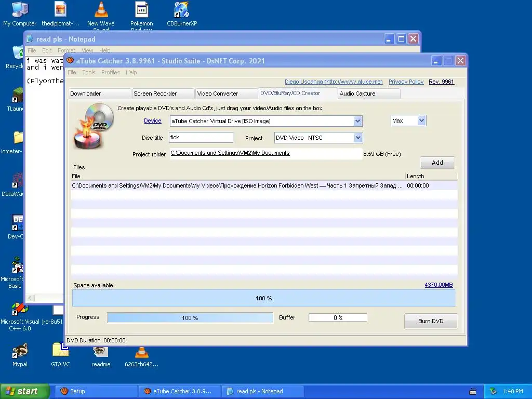This screenshot has height=399, width=532.
Task: Launch Dev-C++ desktop shortcut
Action: pos(16,227)
